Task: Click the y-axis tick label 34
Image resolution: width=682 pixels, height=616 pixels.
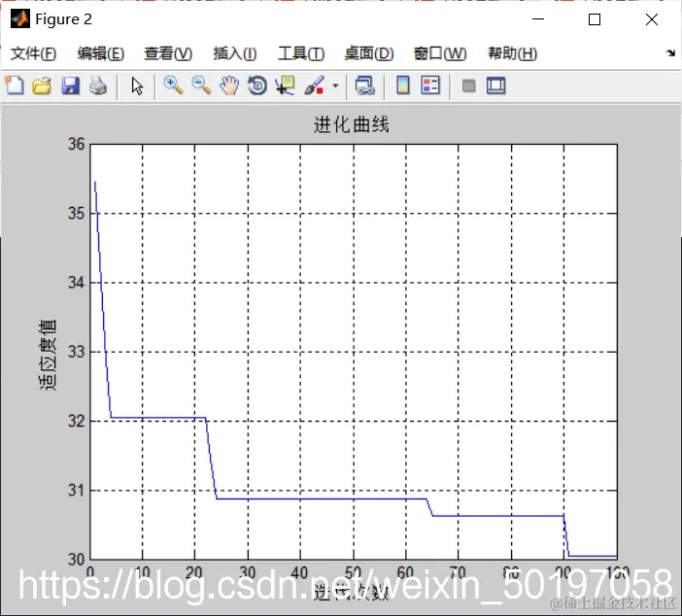Action: (x=77, y=283)
